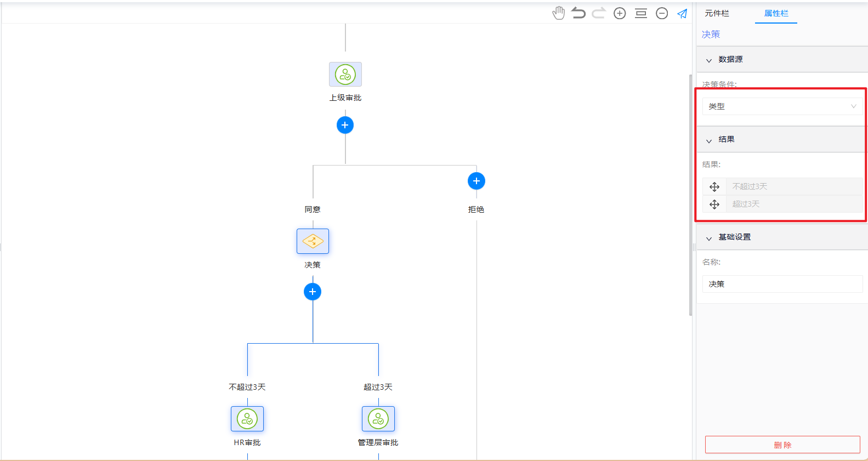Click the paper plane publish icon

[x=682, y=13]
